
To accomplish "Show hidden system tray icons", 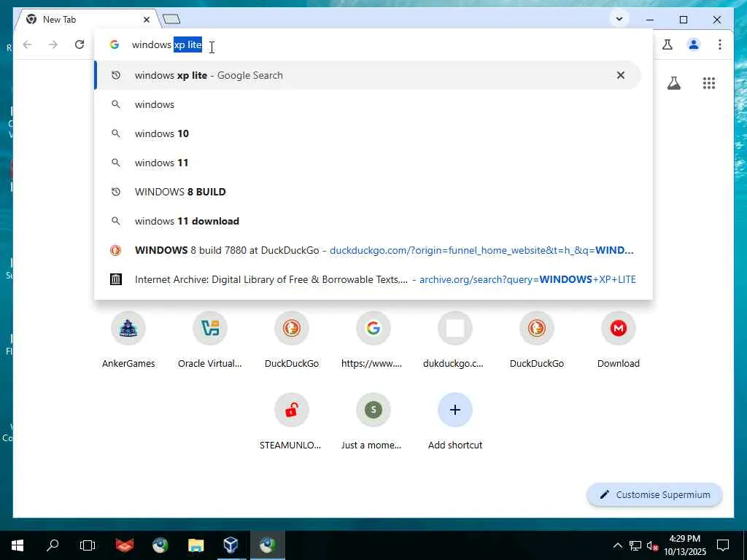I will [617, 545].
